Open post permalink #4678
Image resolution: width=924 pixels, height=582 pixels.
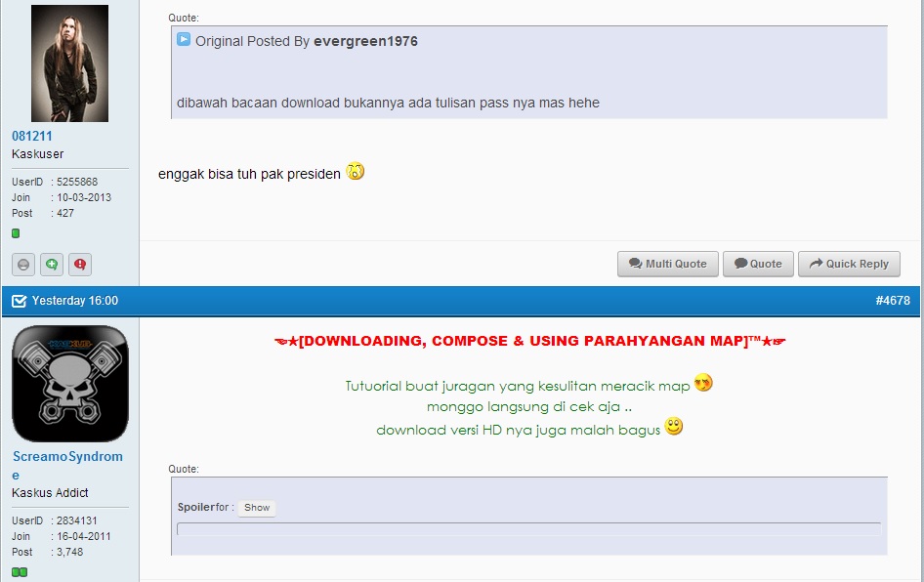click(892, 301)
